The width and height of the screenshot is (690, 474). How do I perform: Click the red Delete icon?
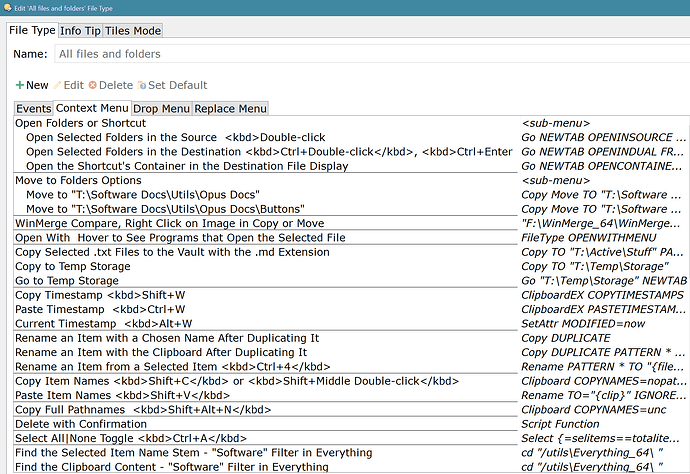92,85
